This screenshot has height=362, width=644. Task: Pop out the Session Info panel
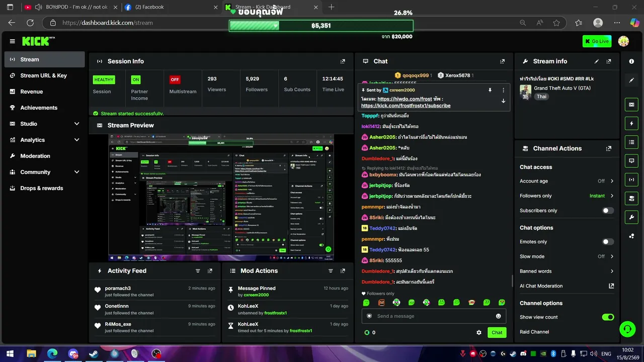(343, 61)
